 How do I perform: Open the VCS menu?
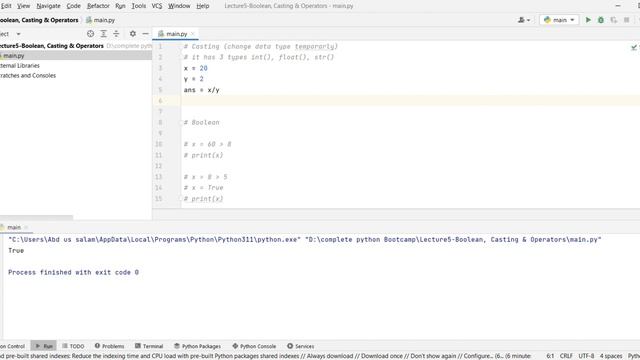pyautogui.click(x=157, y=6)
